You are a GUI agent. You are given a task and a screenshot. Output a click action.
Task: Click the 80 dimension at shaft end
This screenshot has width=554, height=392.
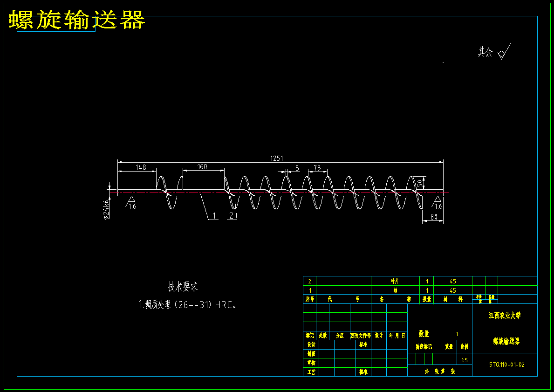[434, 217]
